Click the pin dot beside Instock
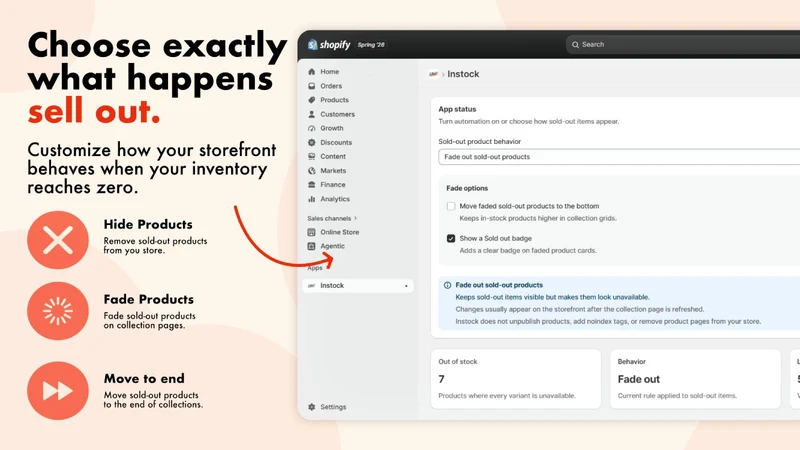Viewport: 800px width, 450px height. click(x=406, y=286)
